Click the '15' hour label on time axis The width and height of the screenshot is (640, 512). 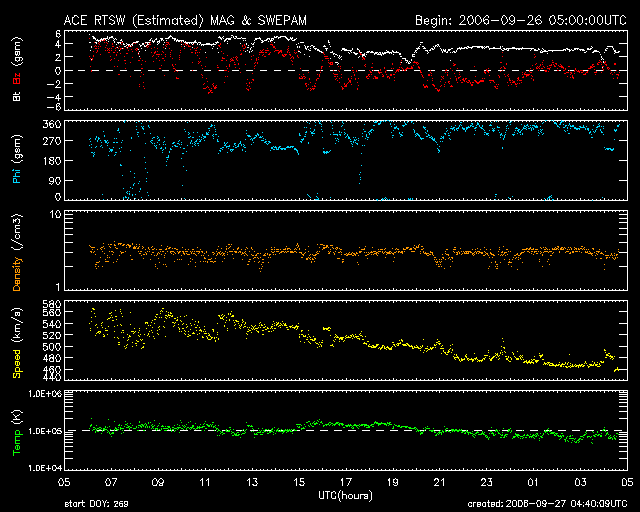299,482
